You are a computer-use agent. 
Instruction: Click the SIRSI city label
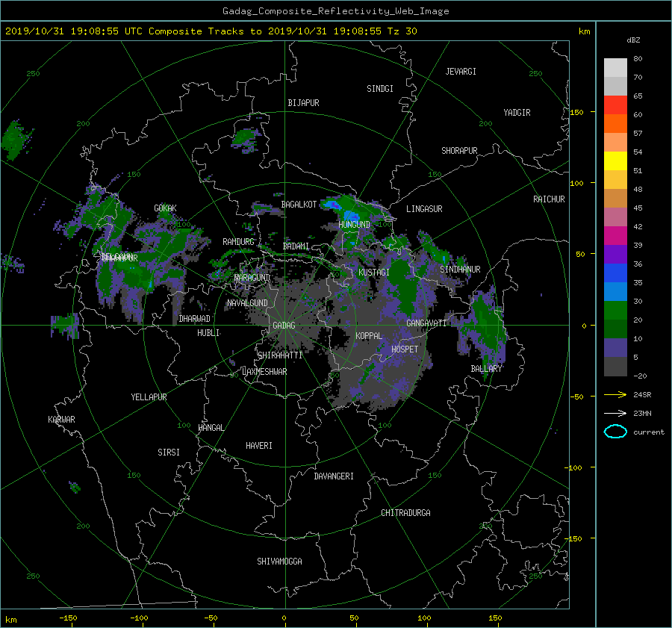pos(169,453)
